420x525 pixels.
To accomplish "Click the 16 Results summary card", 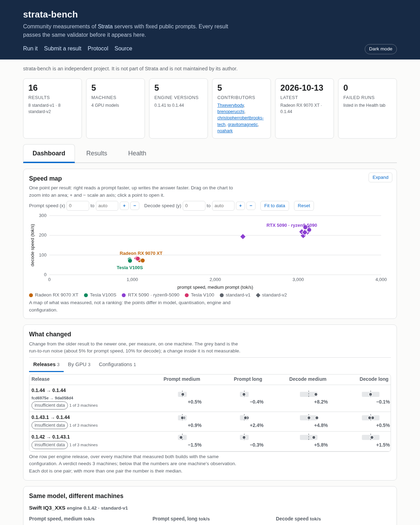I will pos(52,108).
